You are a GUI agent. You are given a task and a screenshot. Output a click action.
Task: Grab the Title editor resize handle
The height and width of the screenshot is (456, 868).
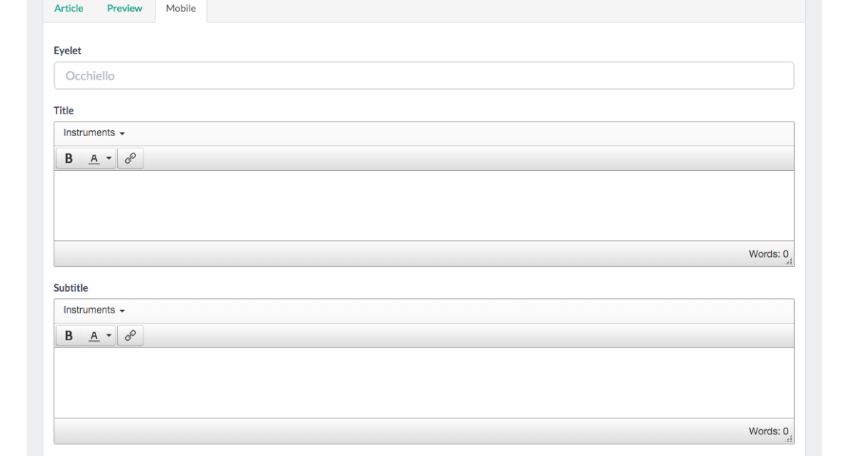click(789, 261)
